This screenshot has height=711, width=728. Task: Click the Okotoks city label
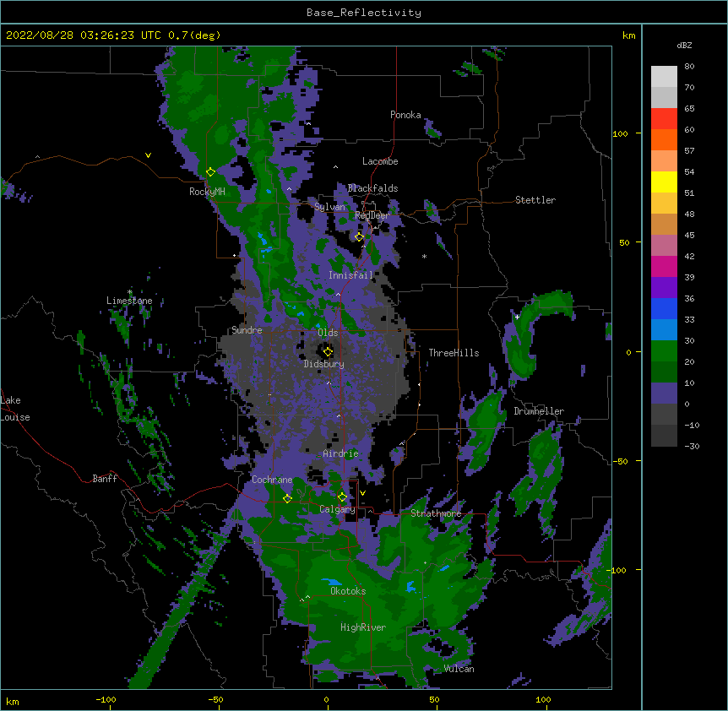pyautogui.click(x=348, y=591)
